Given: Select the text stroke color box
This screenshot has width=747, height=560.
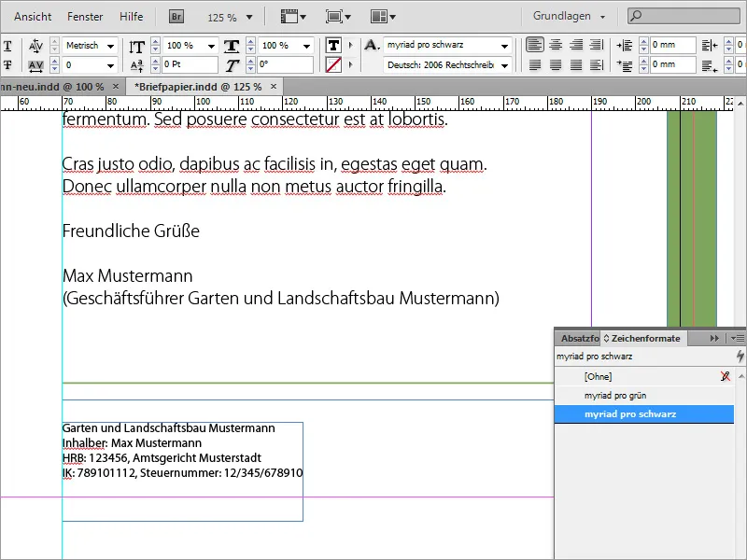Looking at the screenshot, I should coord(333,64).
